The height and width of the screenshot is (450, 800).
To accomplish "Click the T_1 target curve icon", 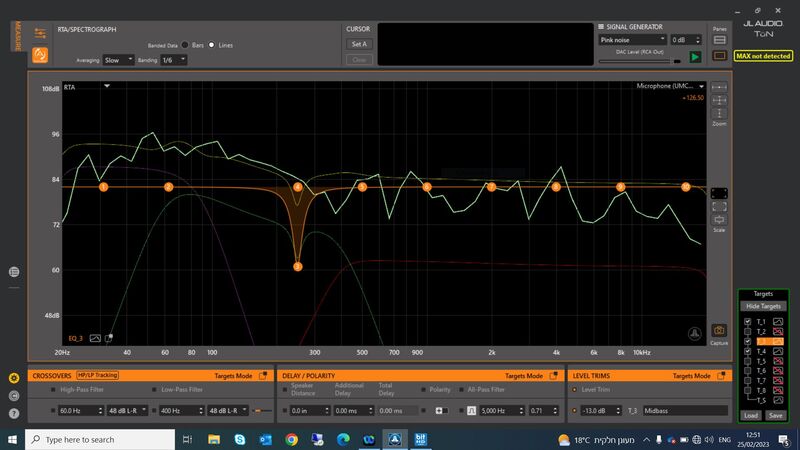I will tap(778, 321).
